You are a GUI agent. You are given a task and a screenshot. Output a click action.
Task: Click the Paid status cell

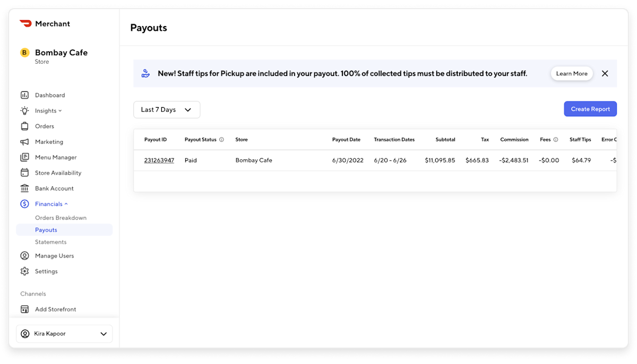click(x=191, y=160)
